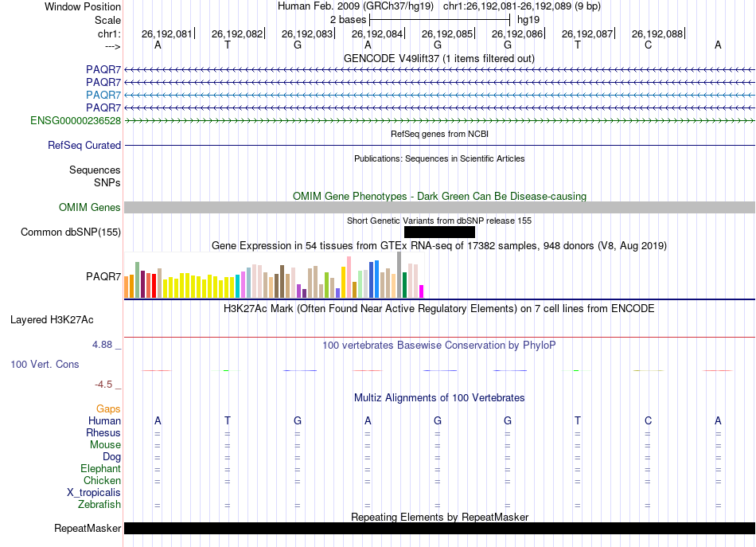The image size is (756, 547).
Task: Click the Layered H3K27Ac track label
Action: (52, 320)
